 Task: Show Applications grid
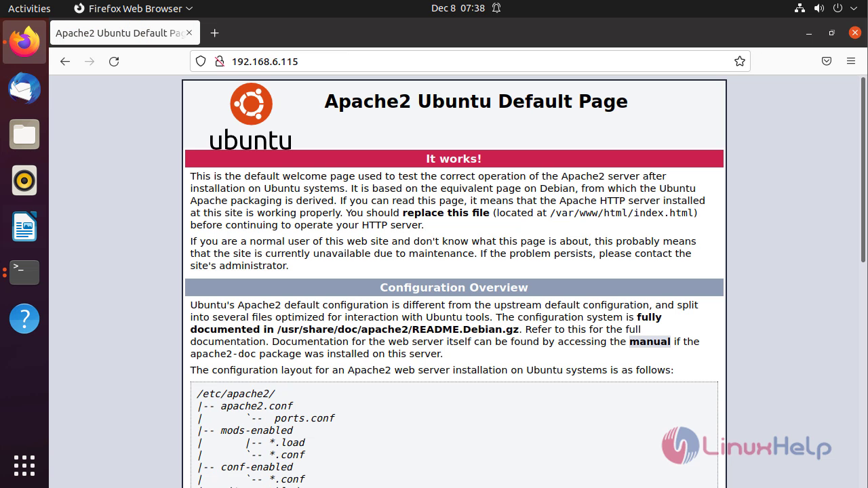[24, 465]
